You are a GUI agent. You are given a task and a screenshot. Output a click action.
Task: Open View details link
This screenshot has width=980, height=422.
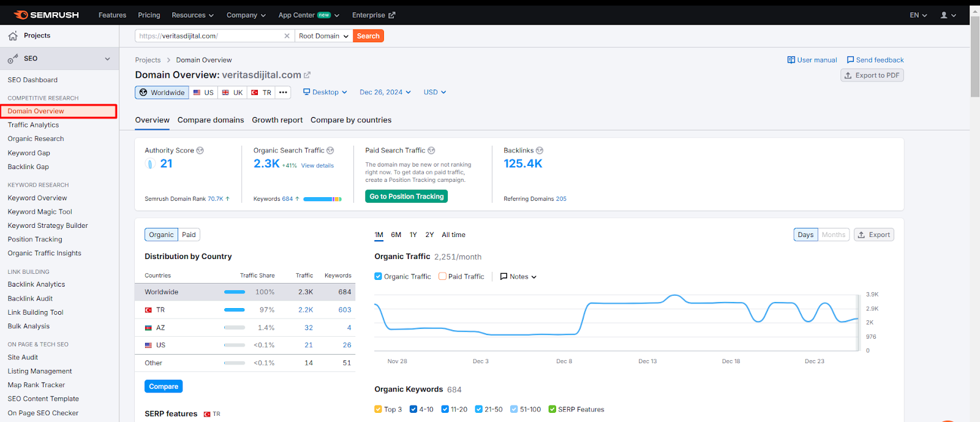[x=317, y=166]
